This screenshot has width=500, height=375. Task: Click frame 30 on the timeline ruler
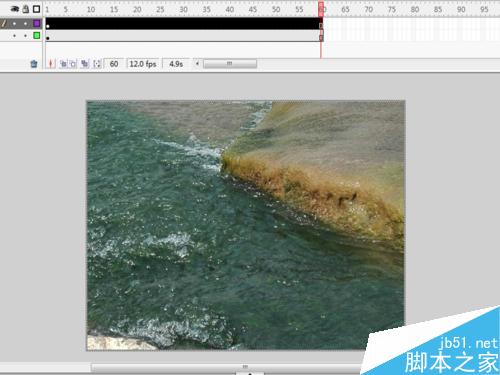183,10
